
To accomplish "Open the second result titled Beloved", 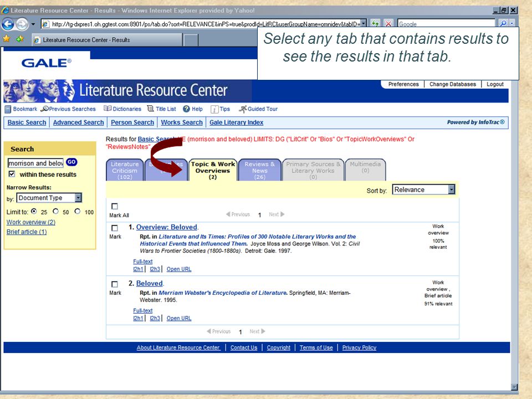I will pos(149,283).
